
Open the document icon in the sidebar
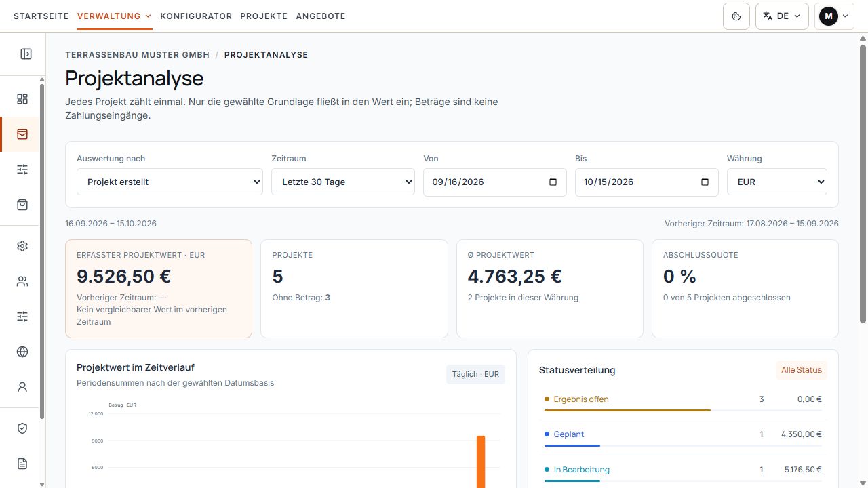22,464
